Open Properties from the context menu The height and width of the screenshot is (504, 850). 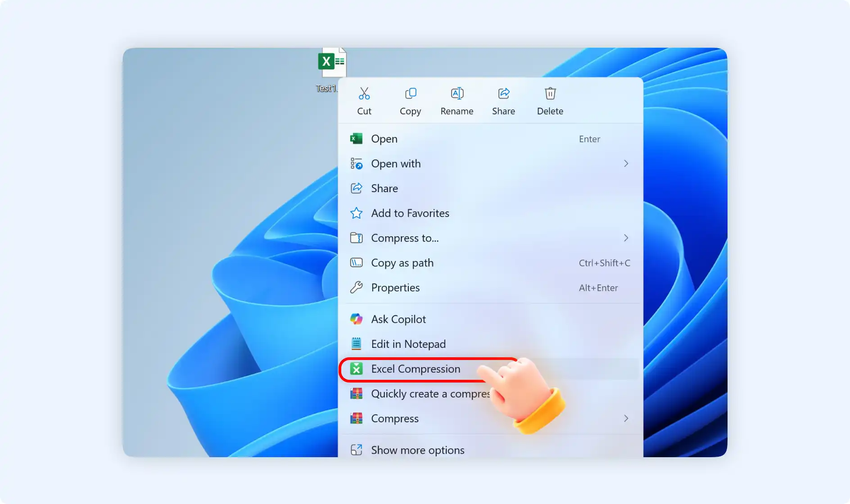point(491,287)
